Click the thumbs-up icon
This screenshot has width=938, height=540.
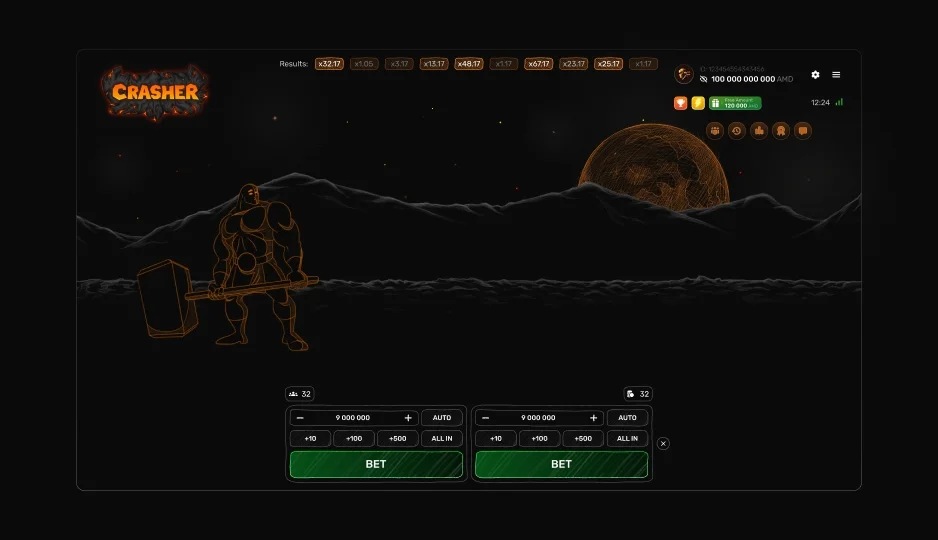coord(759,130)
